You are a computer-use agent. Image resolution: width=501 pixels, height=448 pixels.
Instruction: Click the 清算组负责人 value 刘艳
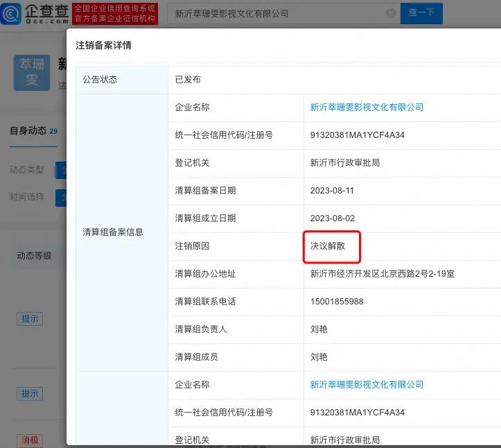(319, 329)
